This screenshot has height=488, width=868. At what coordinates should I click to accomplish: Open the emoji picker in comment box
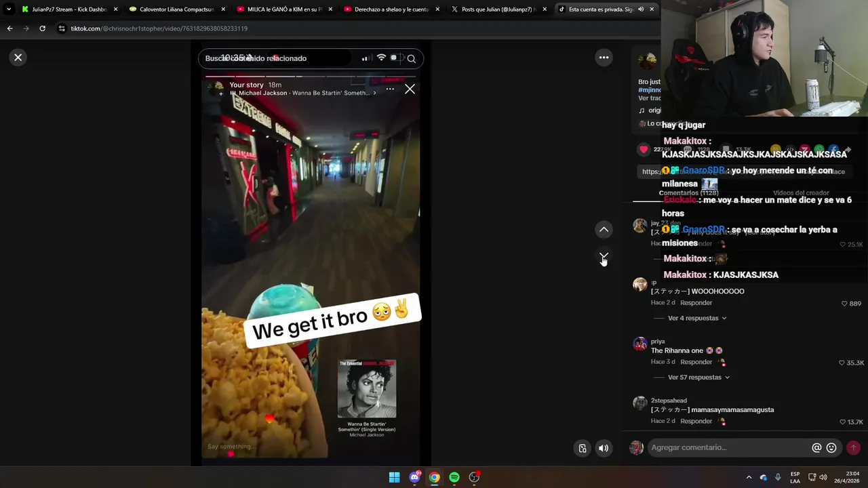831,447
